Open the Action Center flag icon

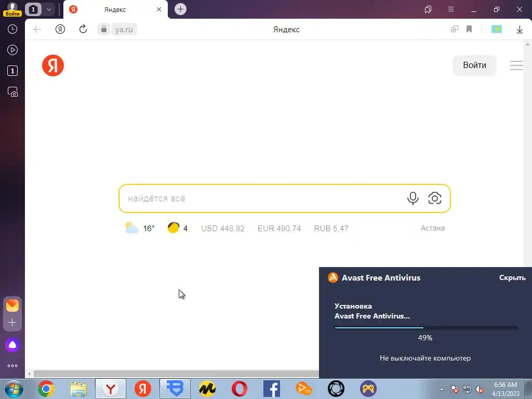point(454,390)
